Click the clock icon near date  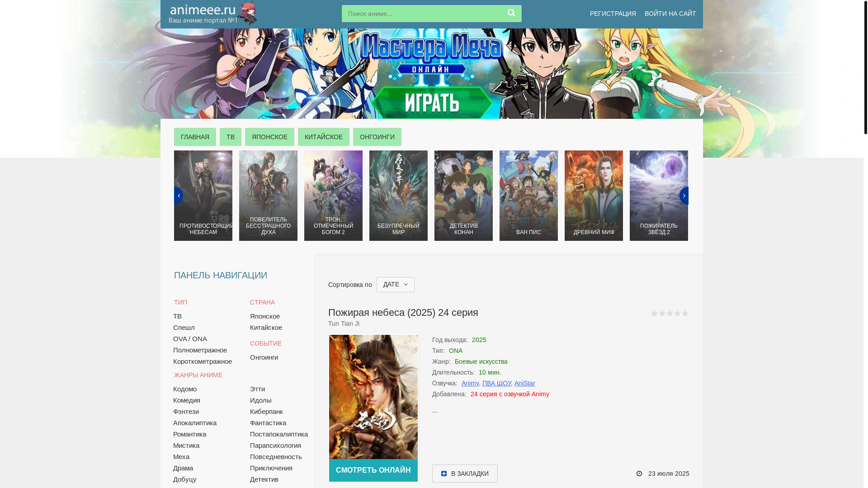tap(639, 474)
